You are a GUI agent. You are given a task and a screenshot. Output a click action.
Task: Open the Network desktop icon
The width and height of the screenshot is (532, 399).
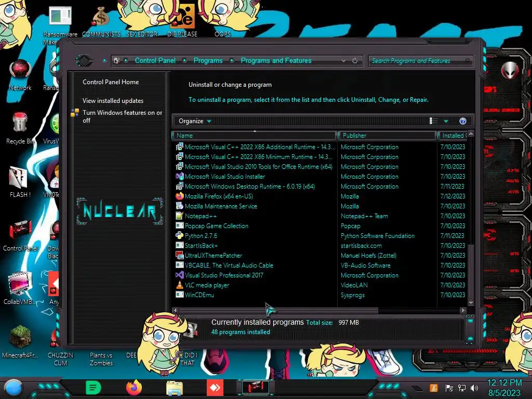click(20, 75)
